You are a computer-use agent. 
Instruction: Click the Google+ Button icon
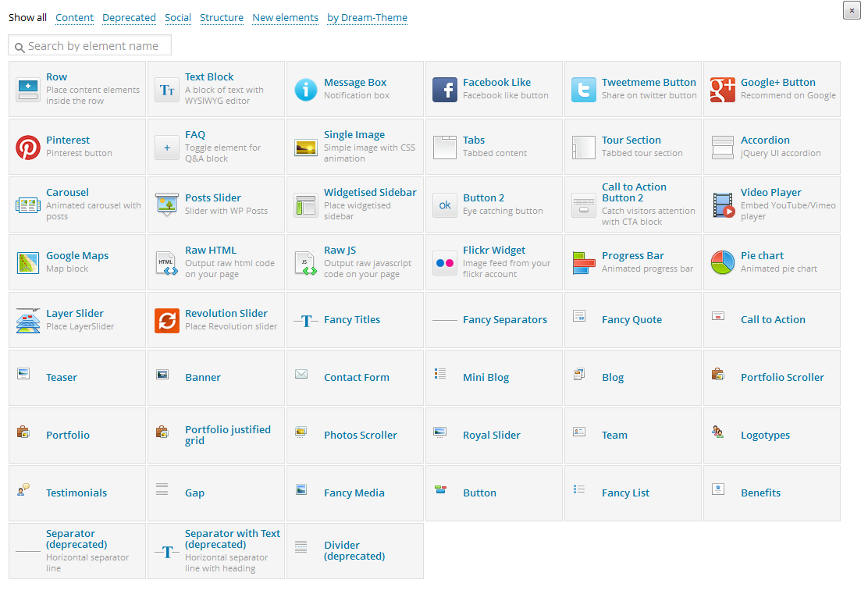[x=723, y=90]
